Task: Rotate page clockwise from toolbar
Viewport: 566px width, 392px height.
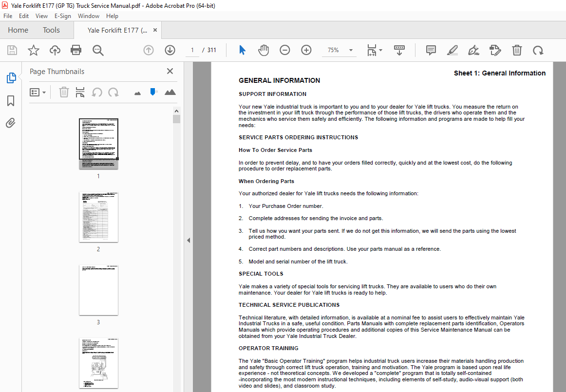Action: point(538,50)
